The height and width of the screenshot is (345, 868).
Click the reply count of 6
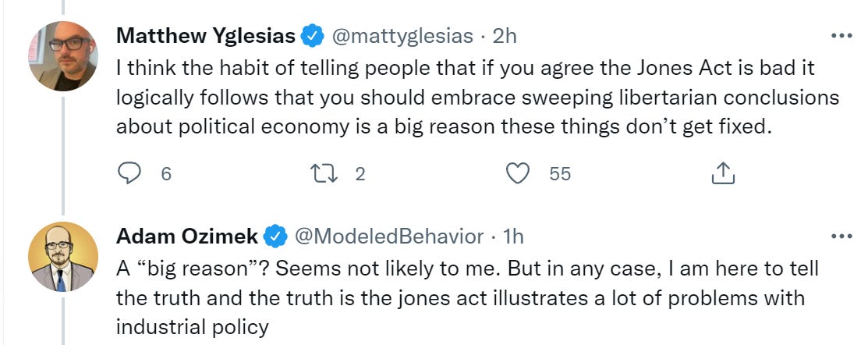click(165, 175)
